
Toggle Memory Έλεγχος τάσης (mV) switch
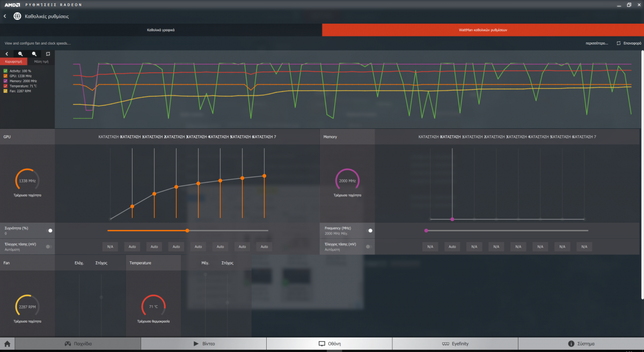tap(369, 246)
